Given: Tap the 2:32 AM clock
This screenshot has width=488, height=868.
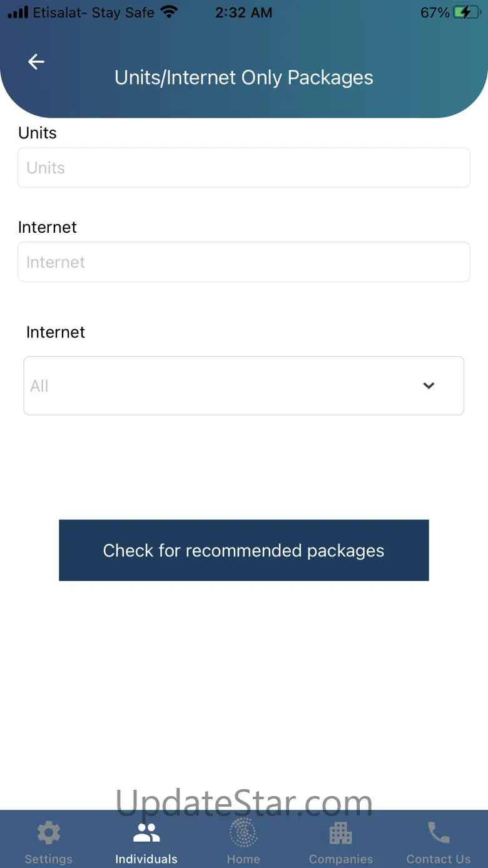Looking at the screenshot, I should [243, 13].
